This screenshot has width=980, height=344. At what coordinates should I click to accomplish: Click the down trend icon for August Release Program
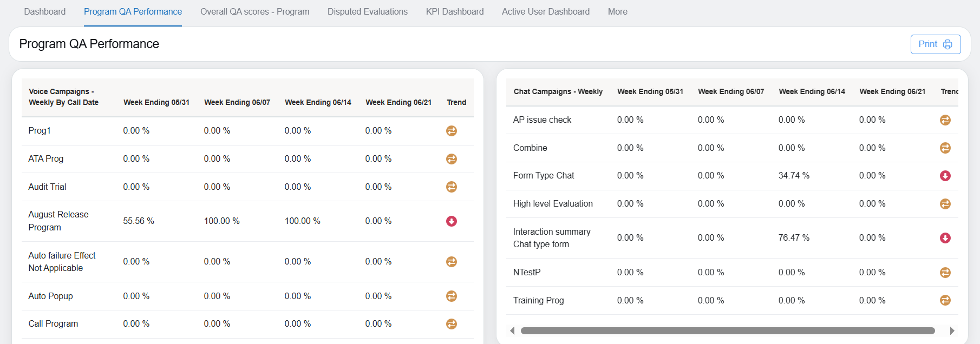point(451,221)
